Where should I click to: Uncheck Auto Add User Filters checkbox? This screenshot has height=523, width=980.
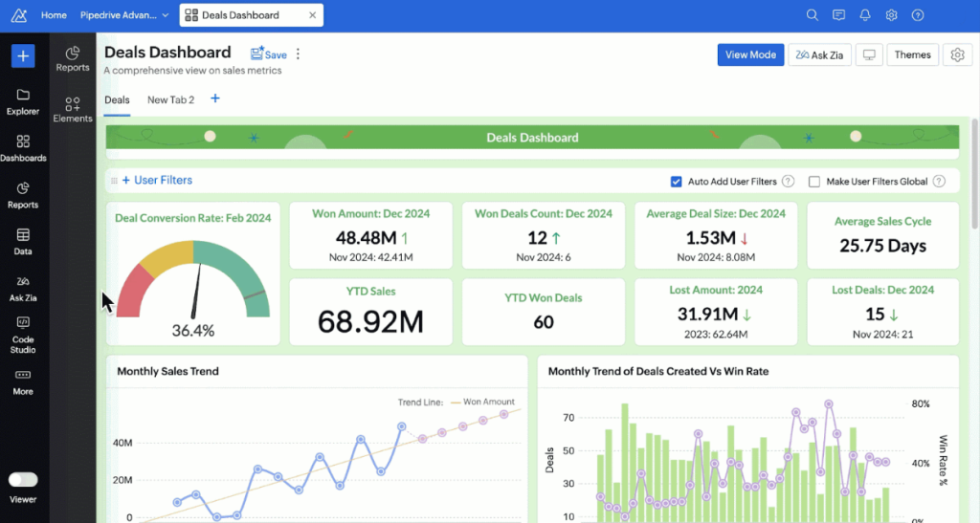(677, 182)
